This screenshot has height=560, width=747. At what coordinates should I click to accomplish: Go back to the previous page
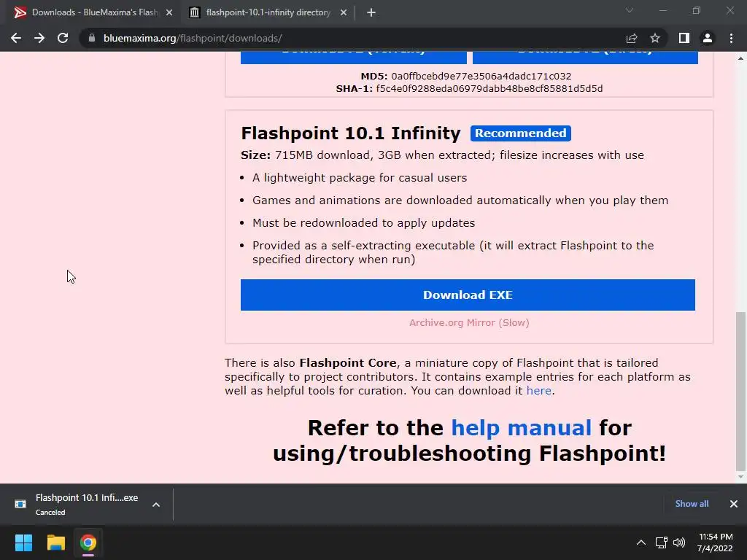point(16,38)
